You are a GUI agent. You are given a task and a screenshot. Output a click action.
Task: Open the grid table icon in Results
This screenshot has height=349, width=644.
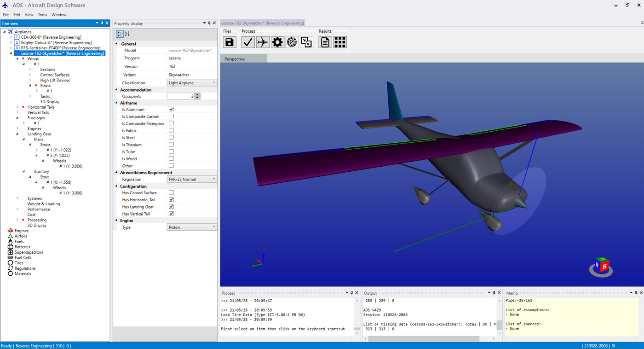point(340,42)
